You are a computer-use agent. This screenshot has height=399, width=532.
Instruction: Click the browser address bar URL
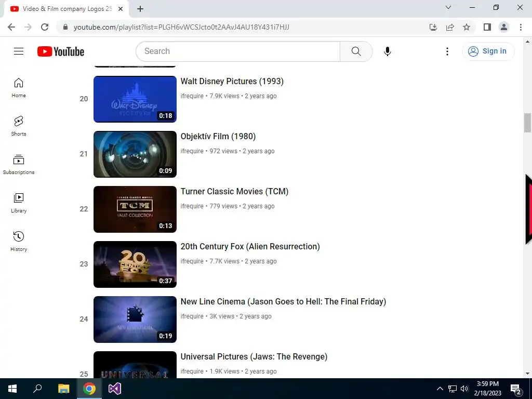[x=181, y=27]
